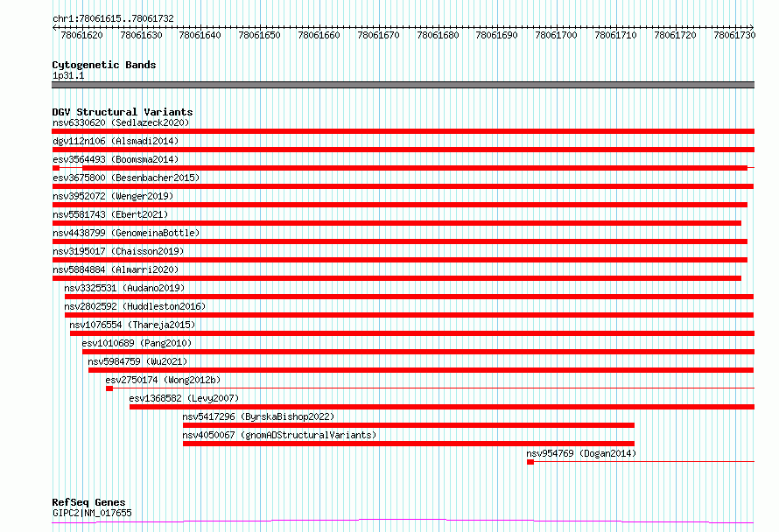Viewport: 779px width, 532px height.
Task: Open nsv4438799 (GenomeinaBottle) variant label
Action: click(126, 233)
